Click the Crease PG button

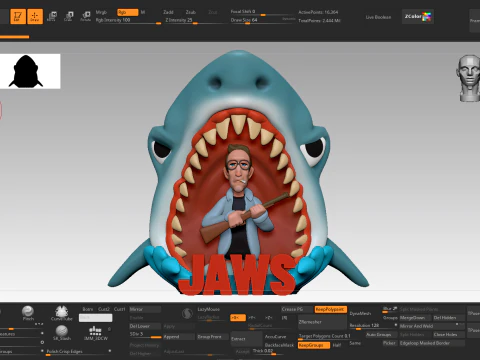pos(297,309)
